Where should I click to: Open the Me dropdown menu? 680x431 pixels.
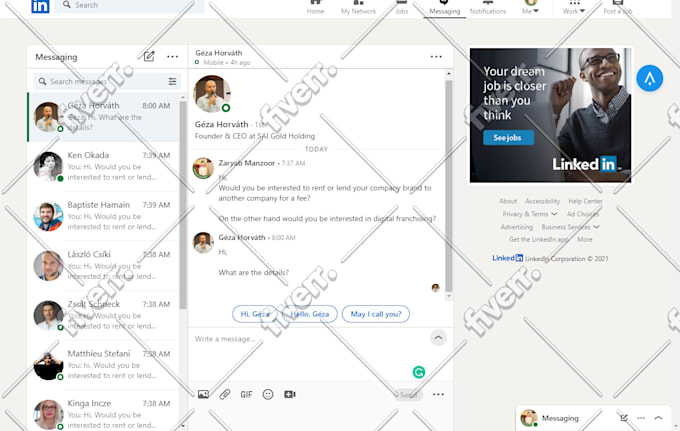click(530, 7)
